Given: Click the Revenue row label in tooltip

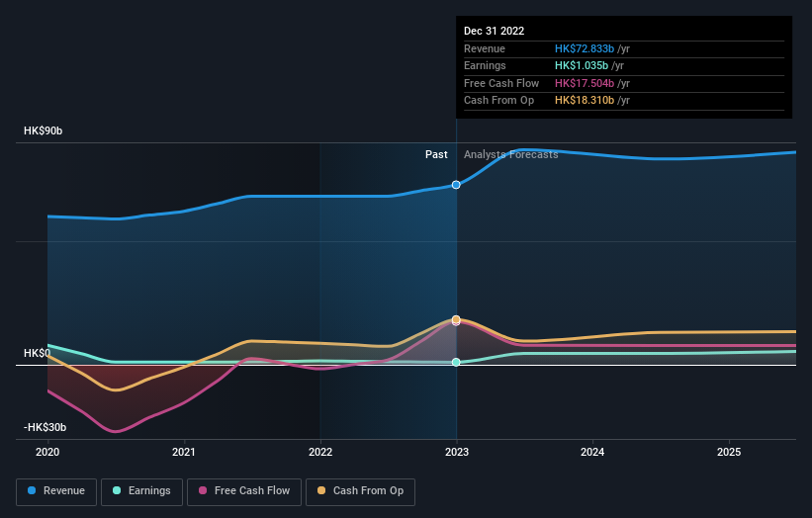Looking at the screenshot, I should [x=485, y=48].
